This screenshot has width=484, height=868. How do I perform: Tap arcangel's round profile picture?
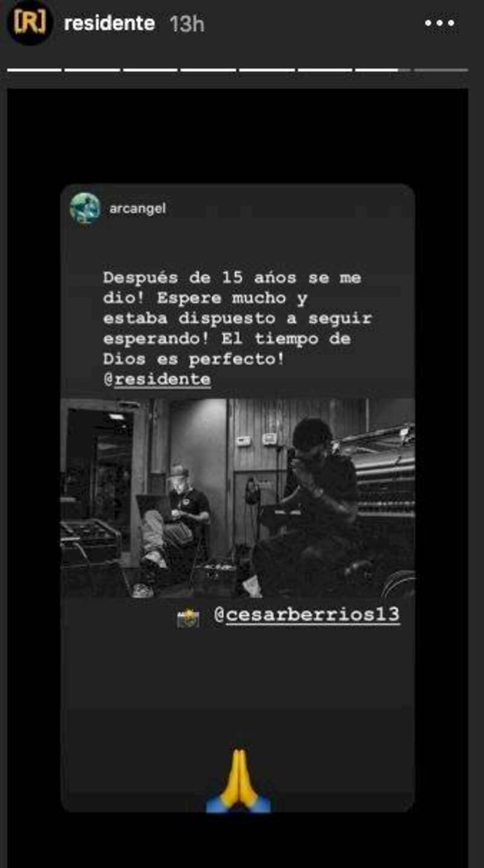coord(85,209)
